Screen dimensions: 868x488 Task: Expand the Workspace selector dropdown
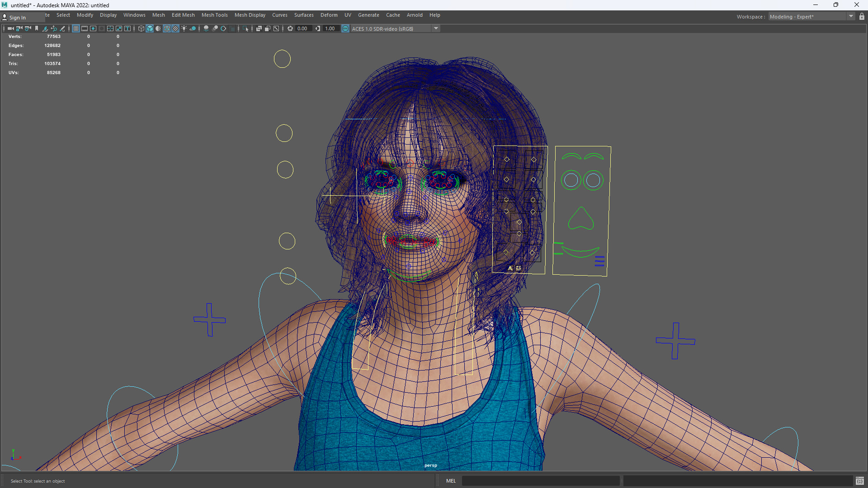pos(851,17)
